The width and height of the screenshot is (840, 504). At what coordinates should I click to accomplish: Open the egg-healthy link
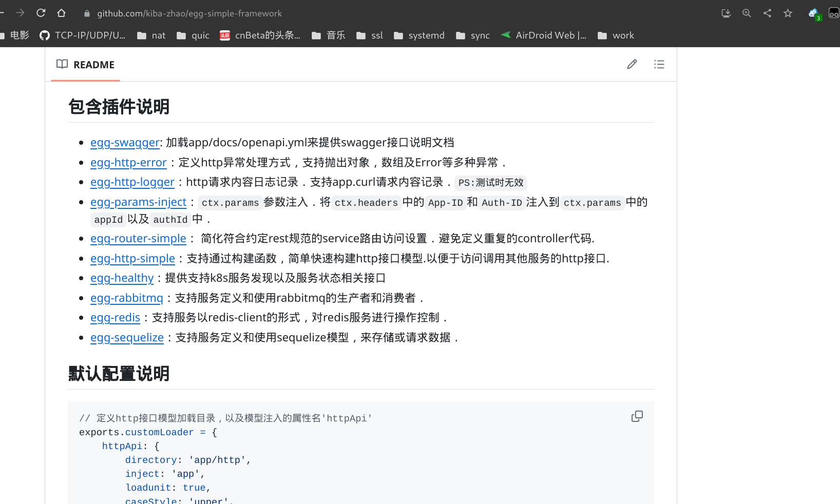122,278
